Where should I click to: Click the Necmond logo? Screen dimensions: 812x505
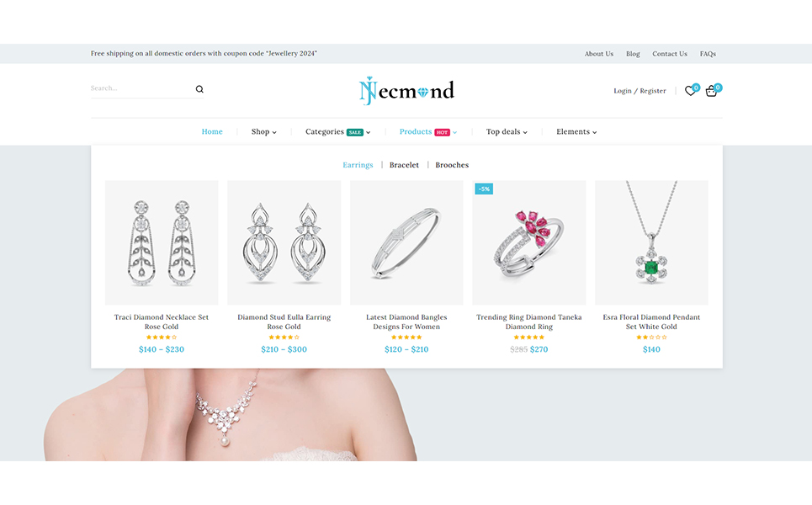[406, 91]
